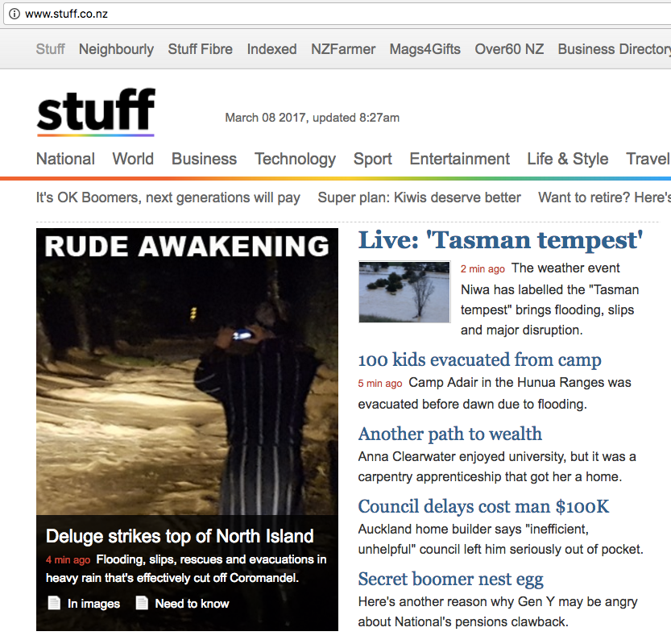671x644 pixels.
Task: Click the site info icon in address bar
Action: click(x=14, y=14)
